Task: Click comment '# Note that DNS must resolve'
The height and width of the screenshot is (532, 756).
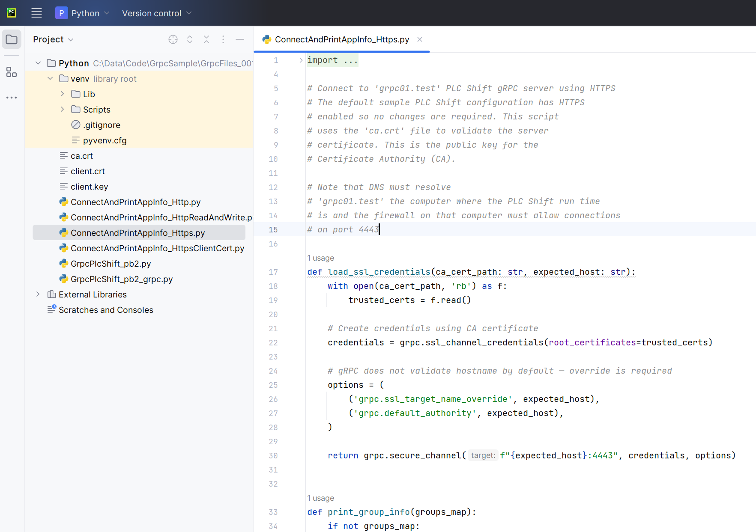Action: coord(379,187)
